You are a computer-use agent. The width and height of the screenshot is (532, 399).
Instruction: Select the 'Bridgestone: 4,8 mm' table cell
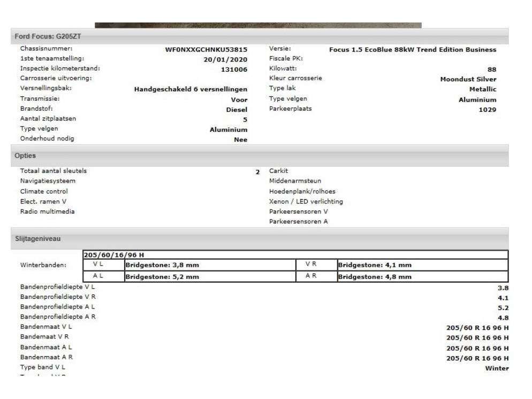(x=423, y=276)
